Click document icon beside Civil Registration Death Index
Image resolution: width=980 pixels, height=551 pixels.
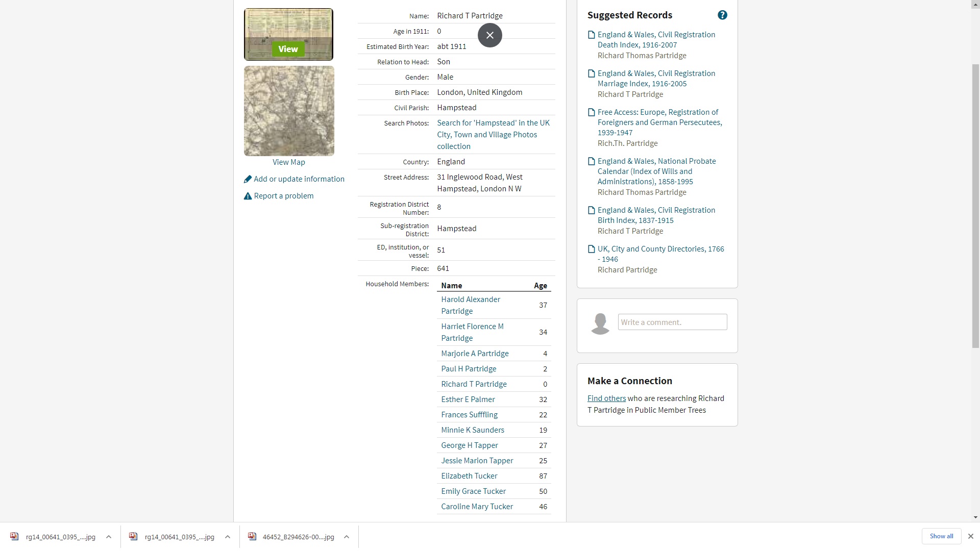click(x=592, y=35)
